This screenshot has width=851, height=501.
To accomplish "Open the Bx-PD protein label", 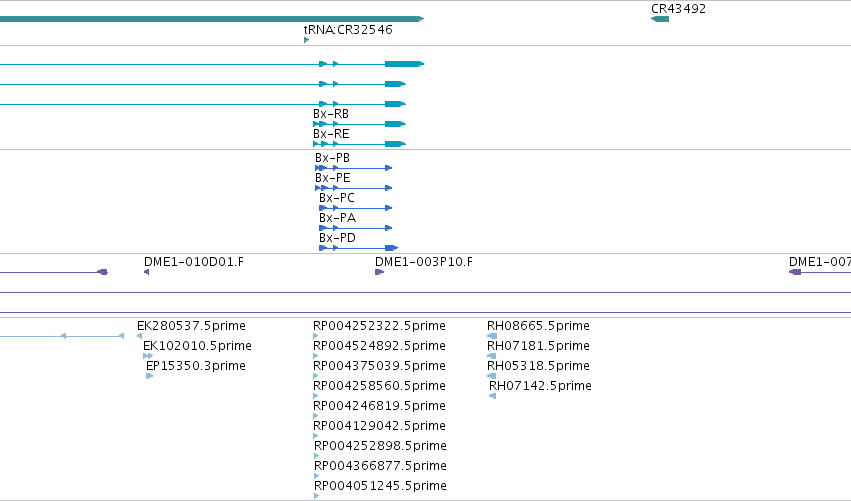I will pos(338,238).
